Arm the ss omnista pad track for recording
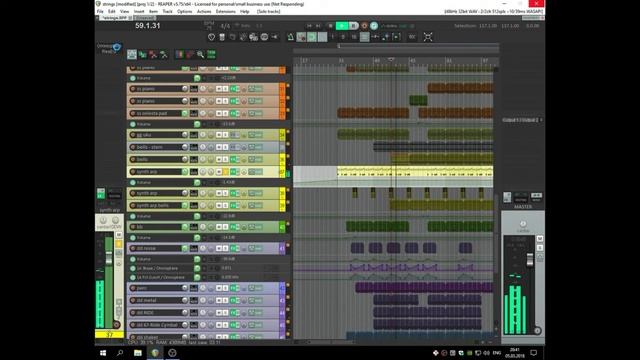 pos(133,113)
